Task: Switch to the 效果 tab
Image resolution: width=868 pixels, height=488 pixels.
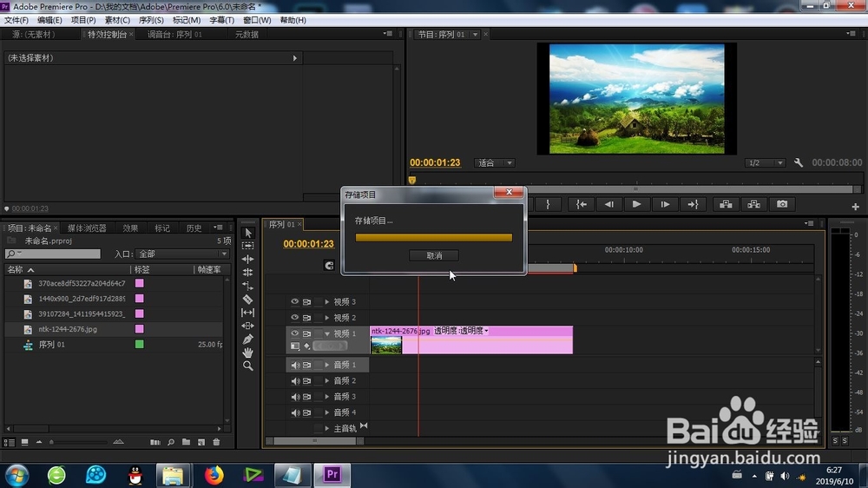Action: (x=131, y=228)
